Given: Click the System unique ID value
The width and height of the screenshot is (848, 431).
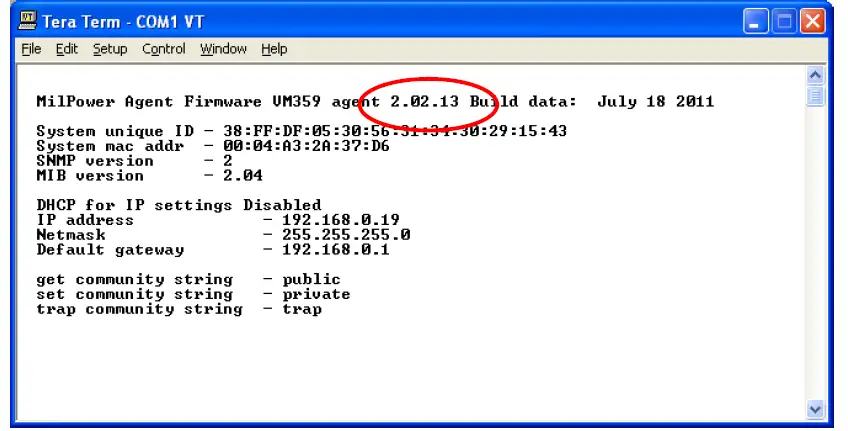Looking at the screenshot, I should tap(395, 131).
